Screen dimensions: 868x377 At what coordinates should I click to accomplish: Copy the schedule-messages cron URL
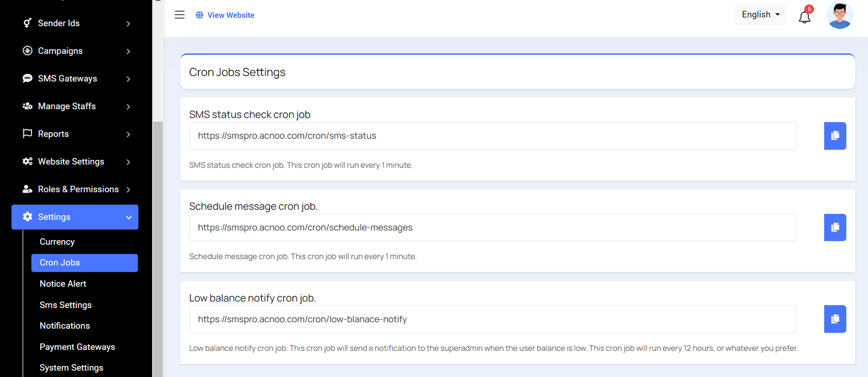835,227
